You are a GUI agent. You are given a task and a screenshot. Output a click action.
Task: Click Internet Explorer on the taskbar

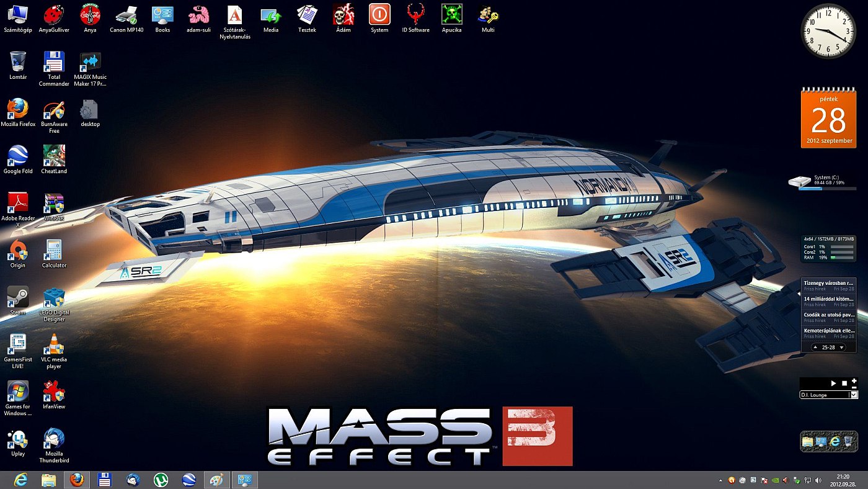[20, 480]
